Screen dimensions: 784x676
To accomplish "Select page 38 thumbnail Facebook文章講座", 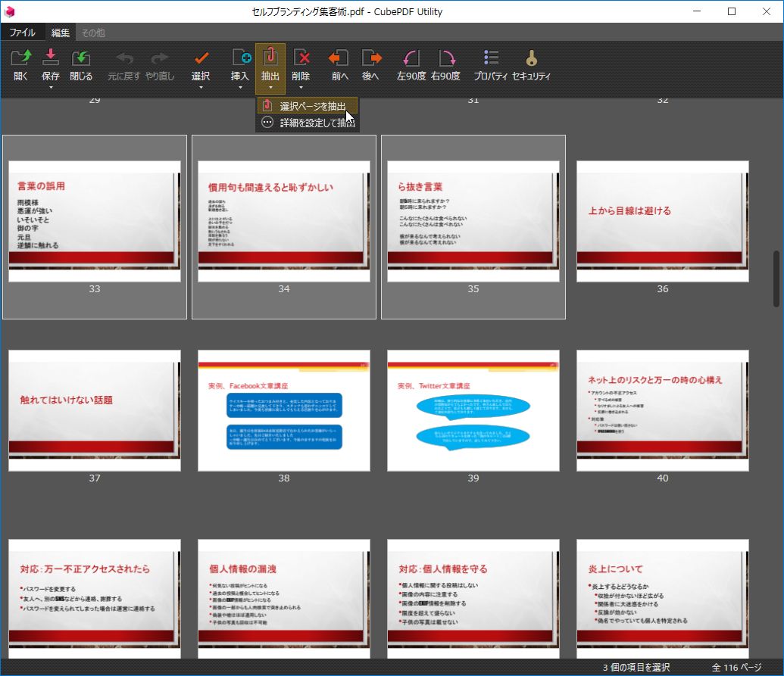I will pyautogui.click(x=284, y=410).
